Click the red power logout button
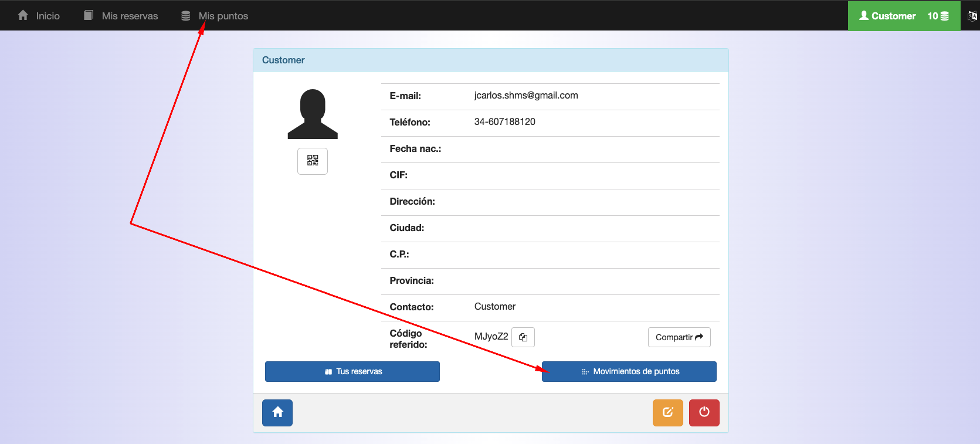 [x=704, y=412]
